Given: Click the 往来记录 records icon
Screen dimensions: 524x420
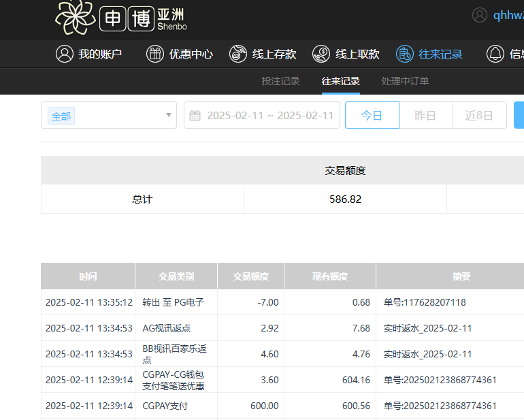Looking at the screenshot, I should pos(405,54).
